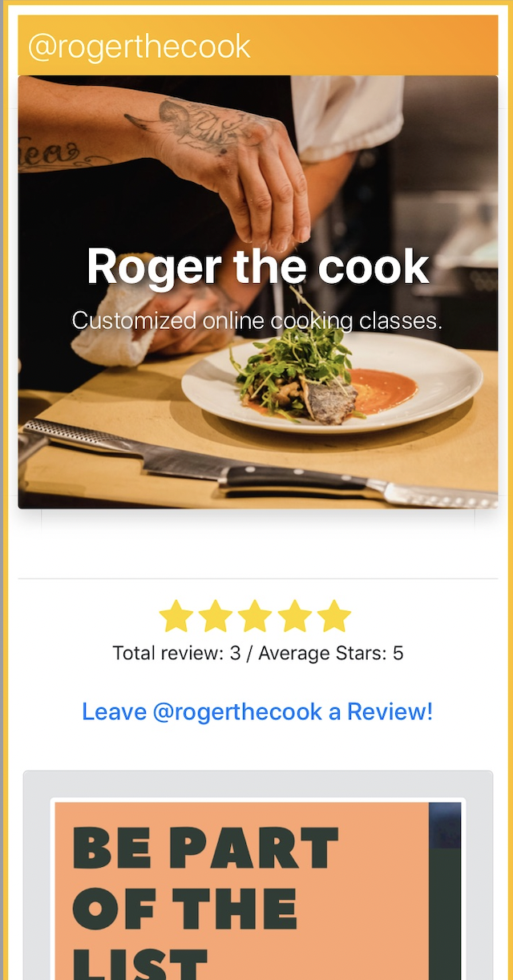Image resolution: width=513 pixels, height=980 pixels.
Task: Open the Leave @rogerthecook a Review link
Action: pos(257,711)
